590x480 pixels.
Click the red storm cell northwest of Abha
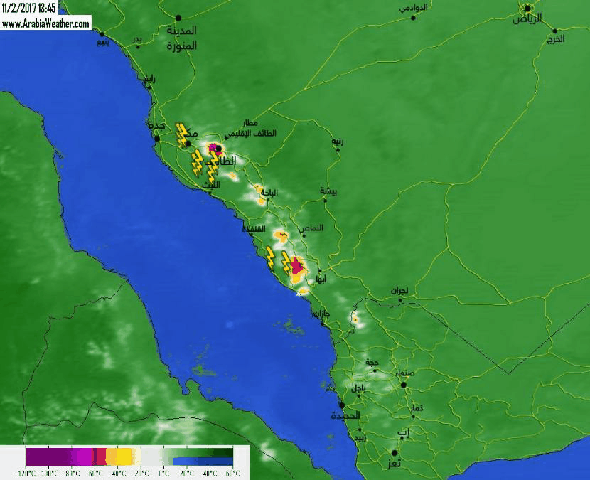(297, 266)
